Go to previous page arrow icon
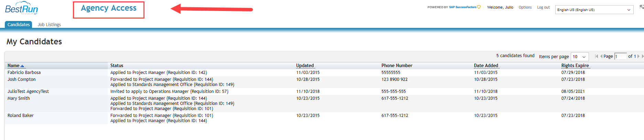 coord(601,56)
